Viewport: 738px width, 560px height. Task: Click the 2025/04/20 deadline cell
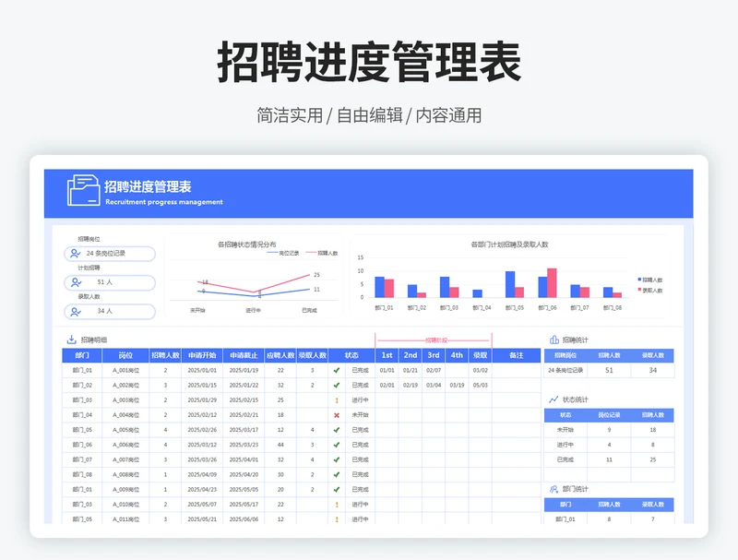click(244, 474)
